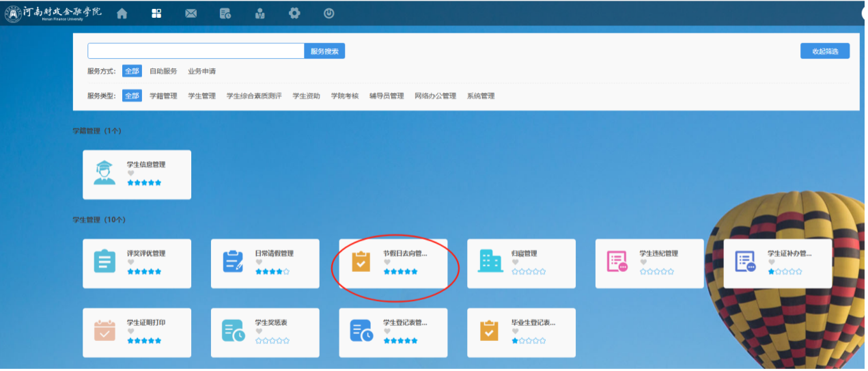
Task: Favorite 日常请假管理 with its heart icon
Action: pos(260,262)
